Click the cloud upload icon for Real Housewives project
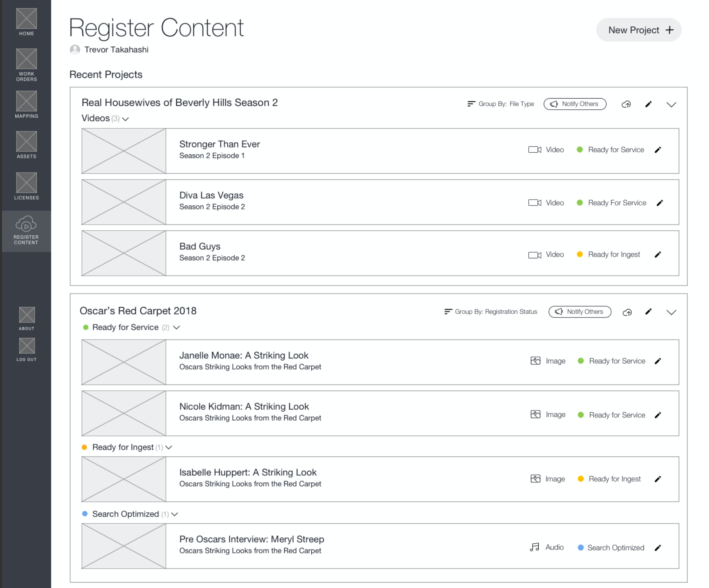 (x=626, y=104)
